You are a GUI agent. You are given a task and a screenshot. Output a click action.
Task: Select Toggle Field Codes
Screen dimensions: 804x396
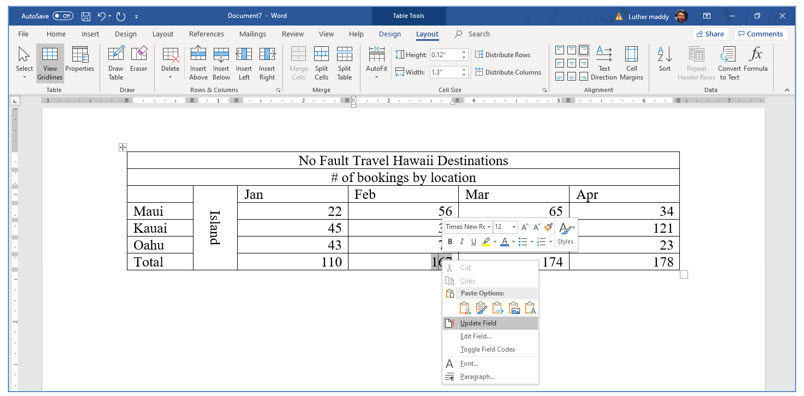tap(490, 349)
